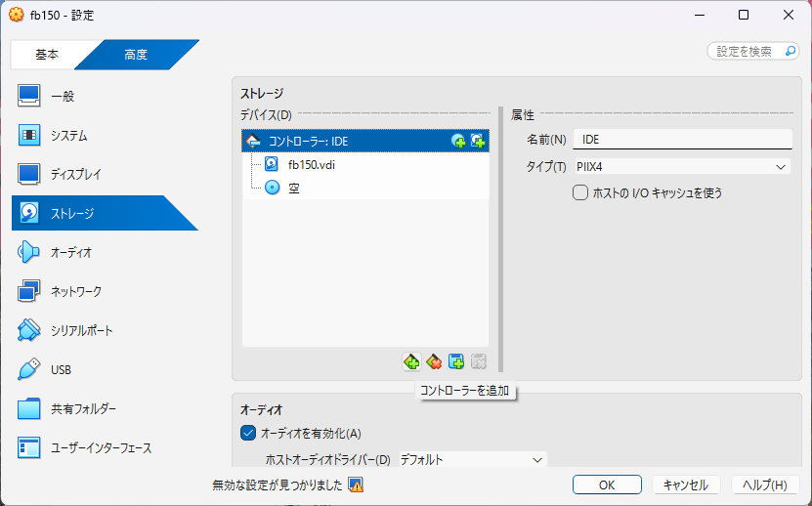Maximize the fb150 settings window
Image resolution: width=812 pixels, height=506 pixels.
pos(744,15)
